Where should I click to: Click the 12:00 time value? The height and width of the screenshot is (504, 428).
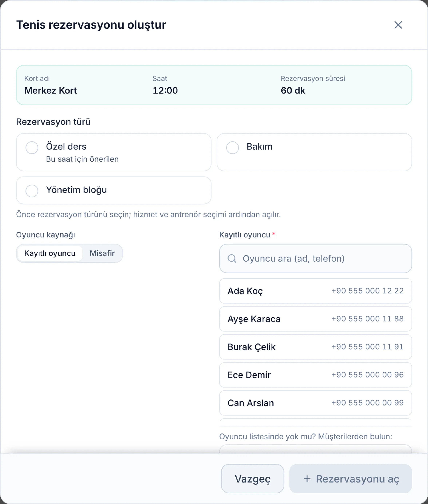(x=165, y=90)
